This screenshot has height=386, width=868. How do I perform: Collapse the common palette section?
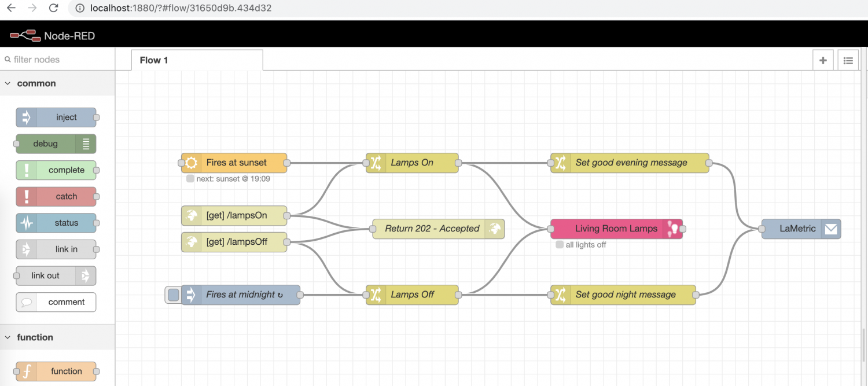pyautogui.click(x=8, y=83)
